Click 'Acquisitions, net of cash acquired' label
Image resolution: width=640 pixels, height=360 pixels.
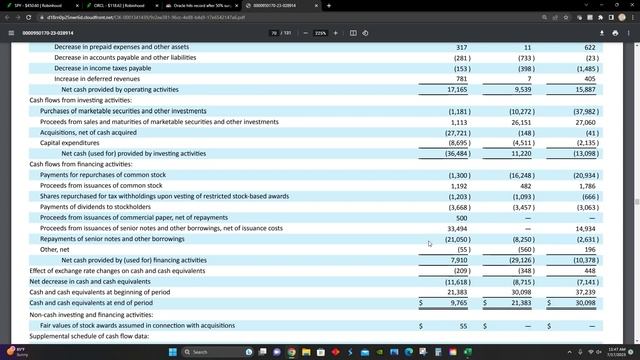[88, 132]
